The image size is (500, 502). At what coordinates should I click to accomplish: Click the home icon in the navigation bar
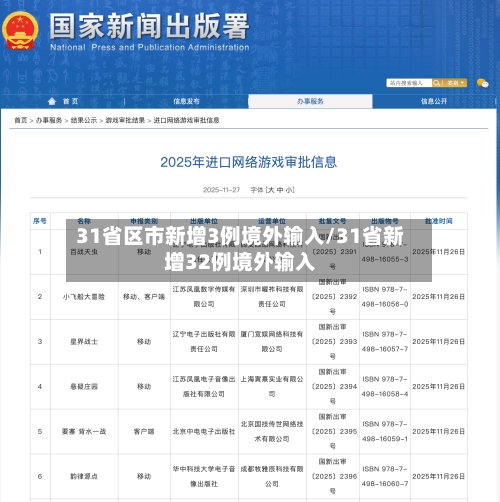pyautogui.click(x=52, y=101)
